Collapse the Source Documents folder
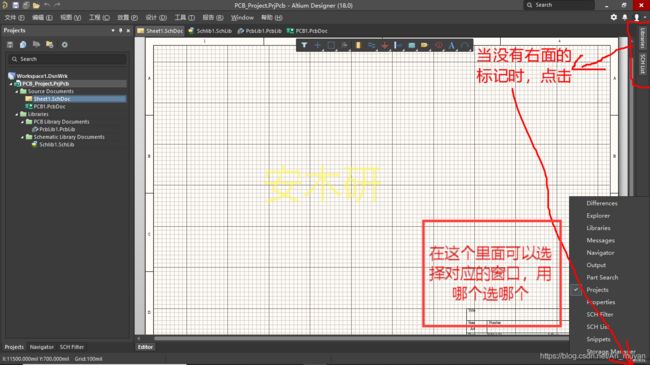Viewport: 650px width, 365px height. click(17, 91)
